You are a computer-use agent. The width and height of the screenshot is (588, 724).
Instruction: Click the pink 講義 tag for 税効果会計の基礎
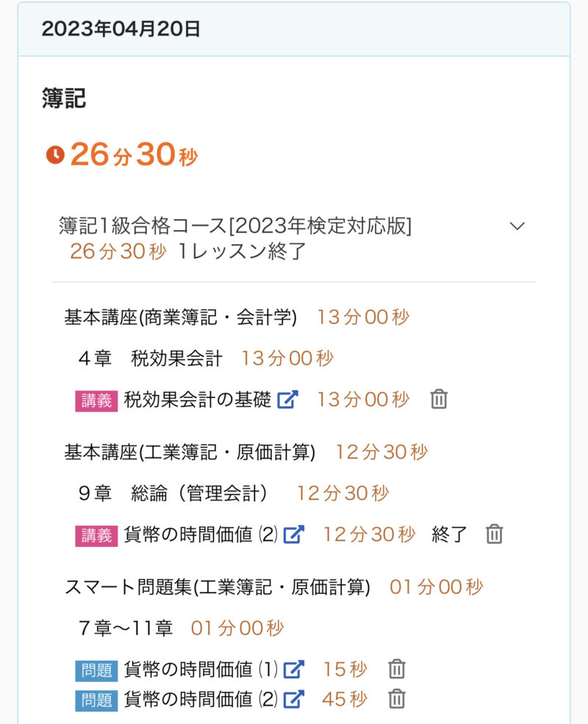pos(96,401)
